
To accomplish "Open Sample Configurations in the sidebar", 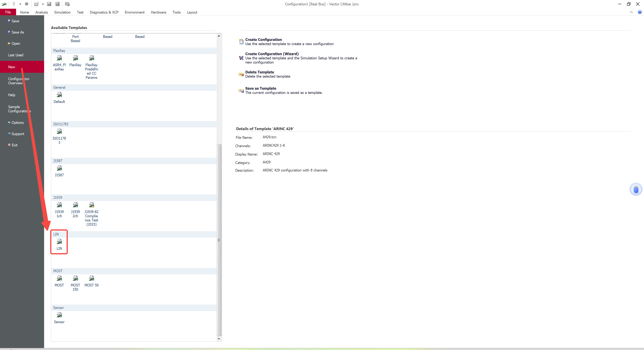I will pos(19,109).
